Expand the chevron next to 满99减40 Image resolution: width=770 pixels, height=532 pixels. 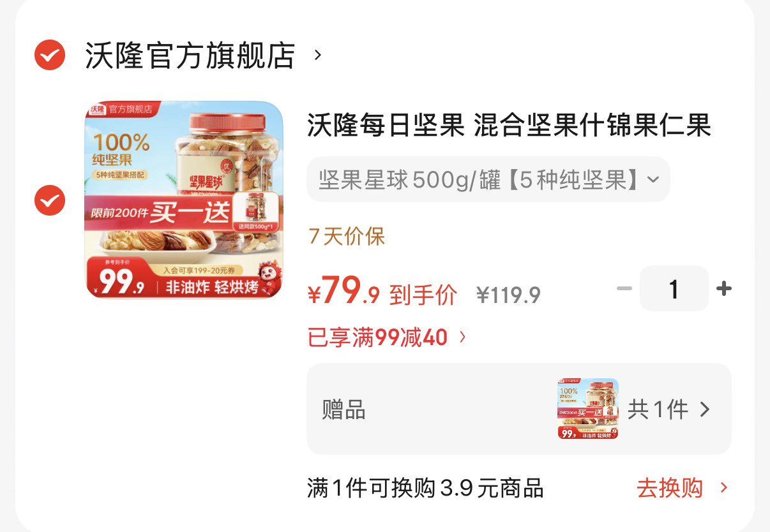pyautogui.click(x=463, y=337)
